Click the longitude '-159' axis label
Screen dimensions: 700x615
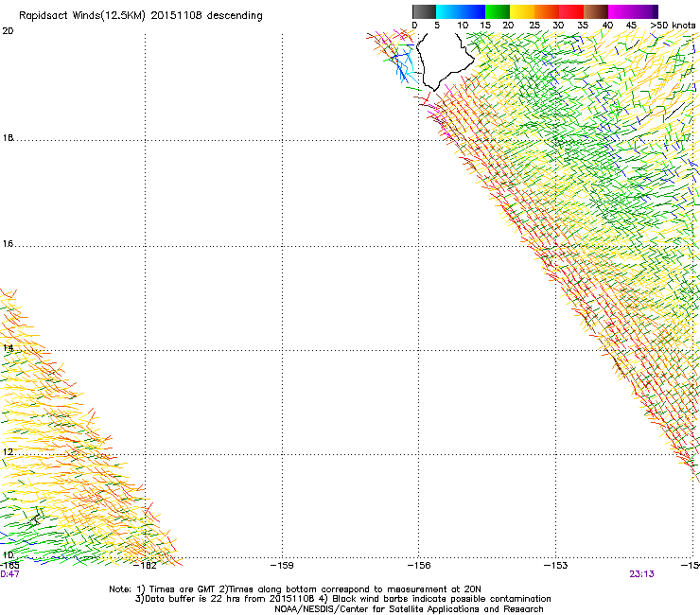point(282,566)
